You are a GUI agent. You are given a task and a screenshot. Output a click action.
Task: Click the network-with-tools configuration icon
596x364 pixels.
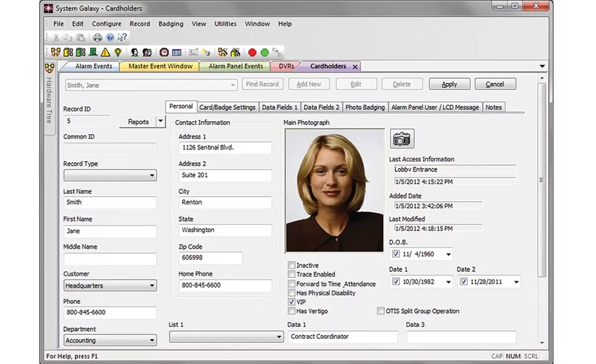pos(223,52)
